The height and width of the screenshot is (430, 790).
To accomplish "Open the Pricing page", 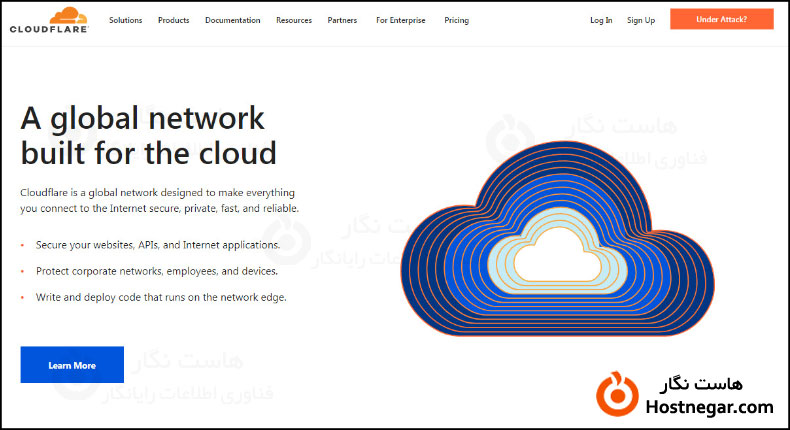I will point(456,20).
